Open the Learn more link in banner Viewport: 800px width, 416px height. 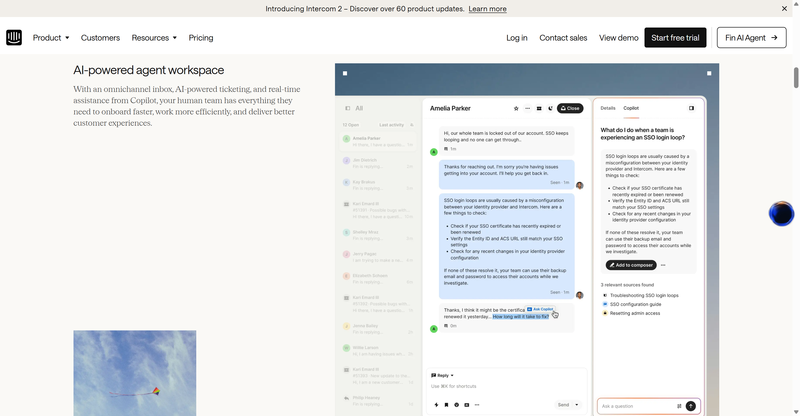[487, 9]
